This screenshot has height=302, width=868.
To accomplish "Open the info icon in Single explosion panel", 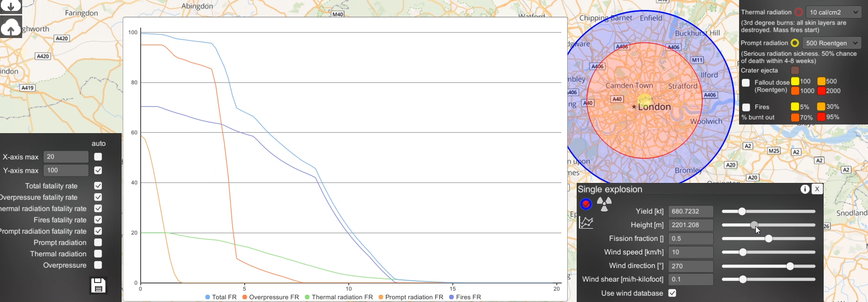I will 805,189.
